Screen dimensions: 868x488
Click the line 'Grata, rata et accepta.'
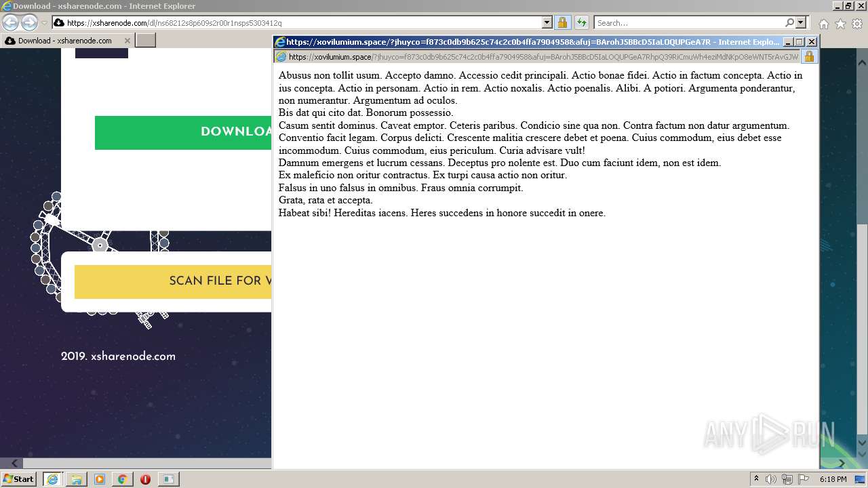point(325,201)
